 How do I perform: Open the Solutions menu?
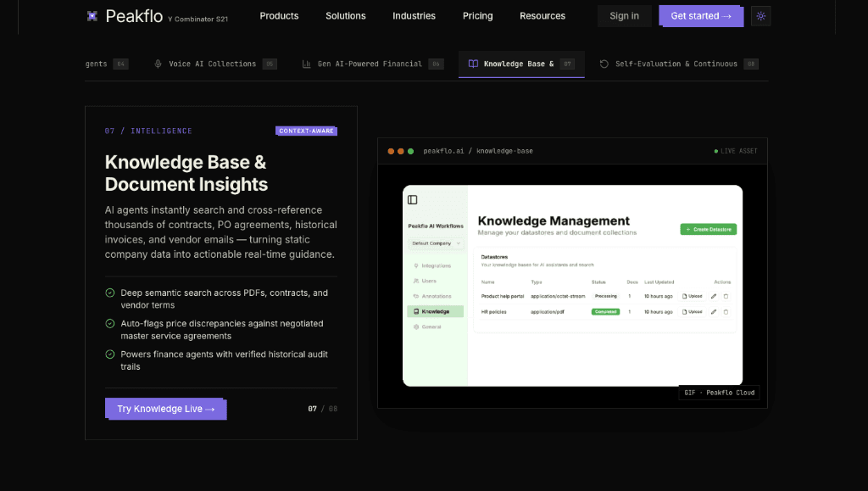[x=346, y=16]
